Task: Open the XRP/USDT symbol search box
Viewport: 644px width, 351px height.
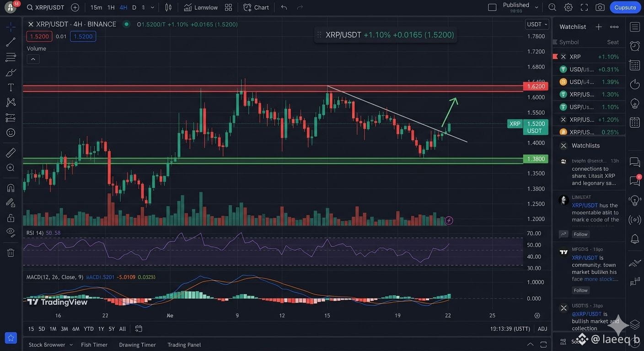Action: 45,7
